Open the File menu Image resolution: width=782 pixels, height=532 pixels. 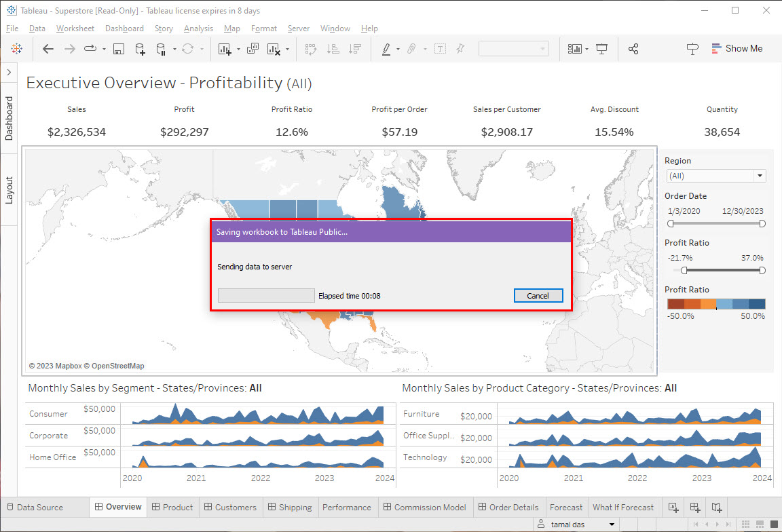tap(12, 28)
